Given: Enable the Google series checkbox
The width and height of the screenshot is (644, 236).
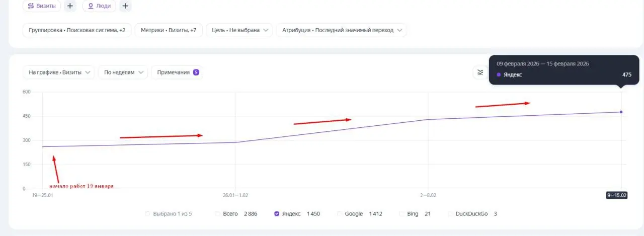Looking at the screenshot, I should tap(340, 214).
